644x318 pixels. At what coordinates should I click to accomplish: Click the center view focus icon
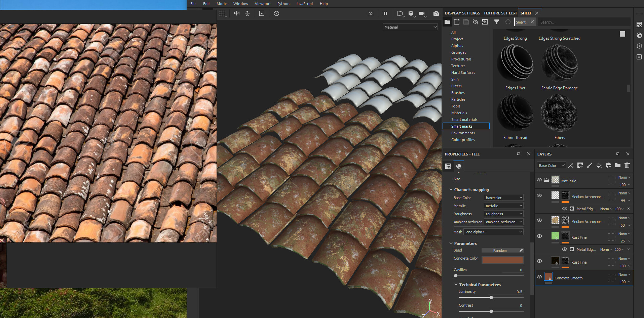coord(262,13)
